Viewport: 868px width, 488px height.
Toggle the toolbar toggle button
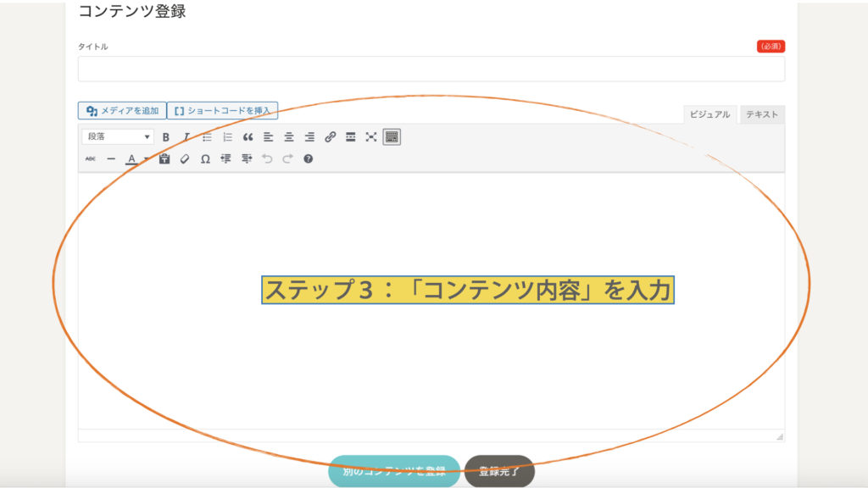pyautogui.click(x=392, y=137)
